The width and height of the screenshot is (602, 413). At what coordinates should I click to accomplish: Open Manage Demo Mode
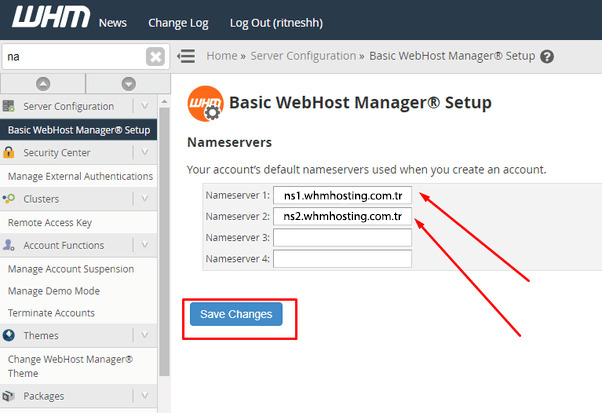(x=54, y=291)
